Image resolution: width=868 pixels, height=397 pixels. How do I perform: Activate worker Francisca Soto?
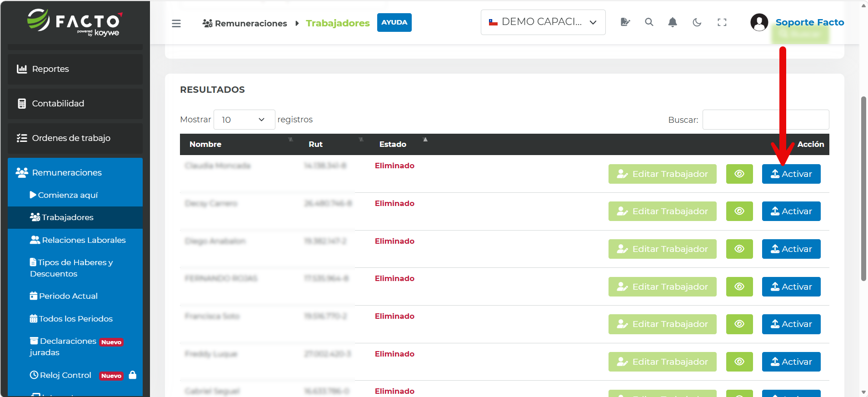pos(791,324)
